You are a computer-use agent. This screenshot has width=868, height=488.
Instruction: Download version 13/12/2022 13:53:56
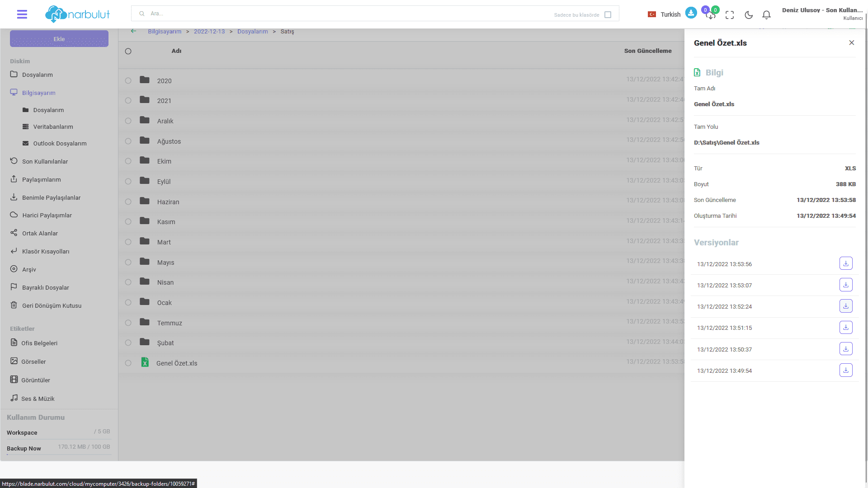845,263
